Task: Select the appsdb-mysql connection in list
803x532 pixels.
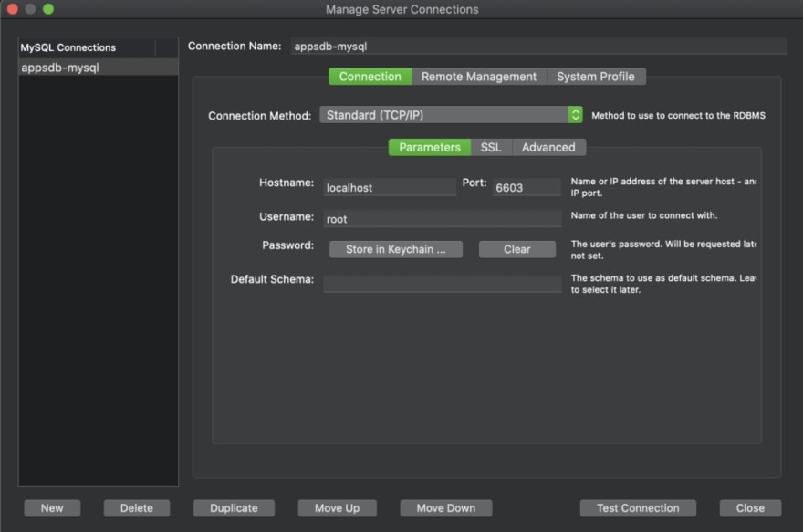Action: [99, 68]
